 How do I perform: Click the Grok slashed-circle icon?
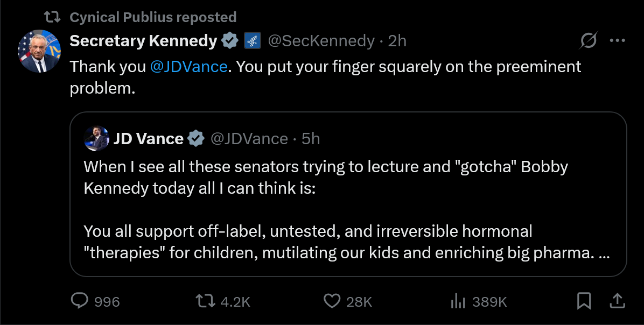point(589,40)
